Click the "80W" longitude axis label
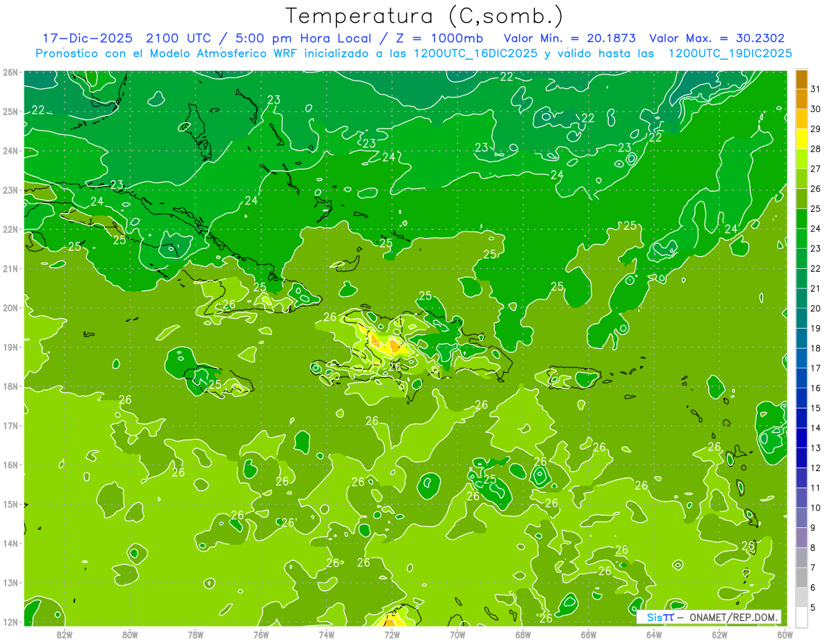The width and height of the screenshot is (834, 644). pos(130,634)
